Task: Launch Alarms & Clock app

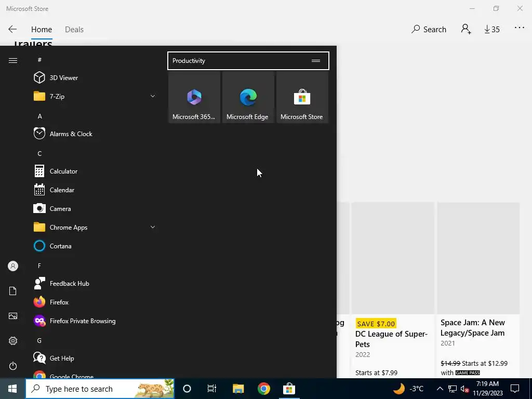Action: (x=95, y=134)
